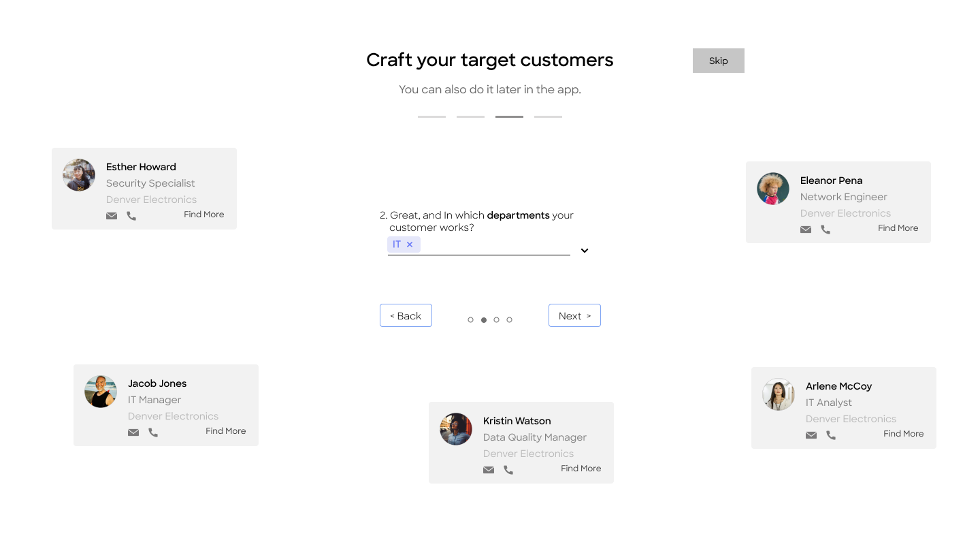This screenshot has width=980, height=536.
Task: Click the email icon on Eleanor Pena's card
Action: [806, 230]
